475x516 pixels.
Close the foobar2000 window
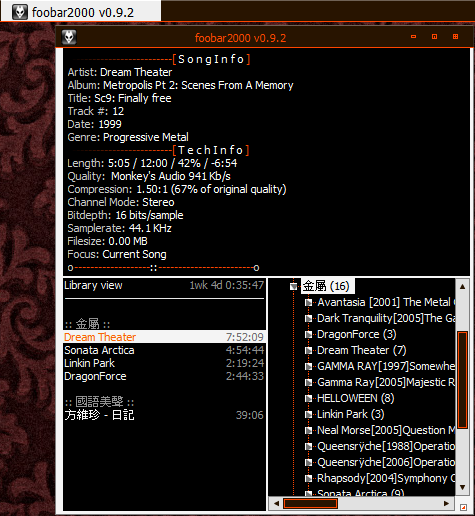(x=455, y=37)
